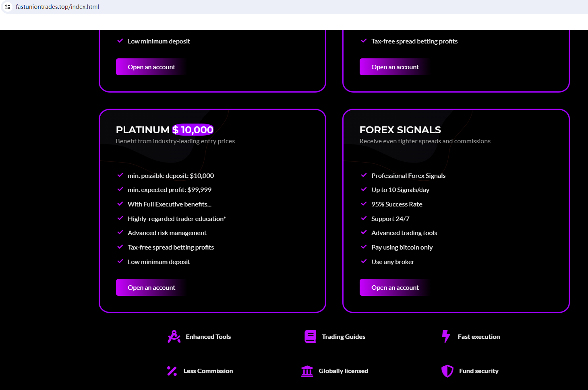Open an account under Forex Signals plan
Viewport: 588px width, 390px height.
point(395,287)
